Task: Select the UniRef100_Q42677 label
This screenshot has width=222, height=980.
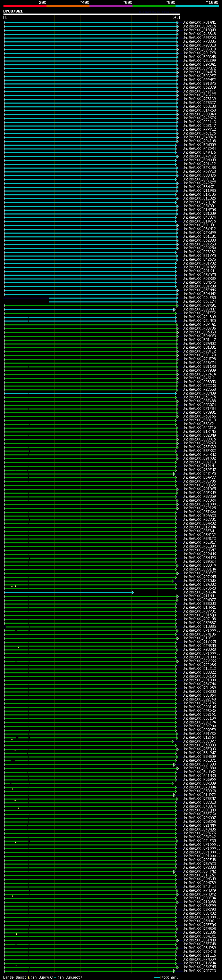Action: point(199,183)
